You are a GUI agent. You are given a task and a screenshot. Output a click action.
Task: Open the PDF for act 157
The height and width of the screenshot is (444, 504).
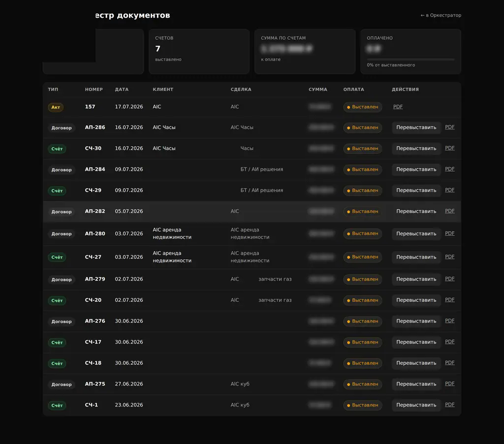398,107
